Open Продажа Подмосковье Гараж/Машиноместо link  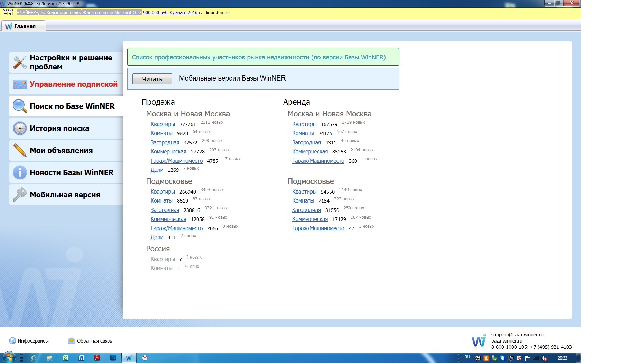pyautogui.click(x=176, y=228)
